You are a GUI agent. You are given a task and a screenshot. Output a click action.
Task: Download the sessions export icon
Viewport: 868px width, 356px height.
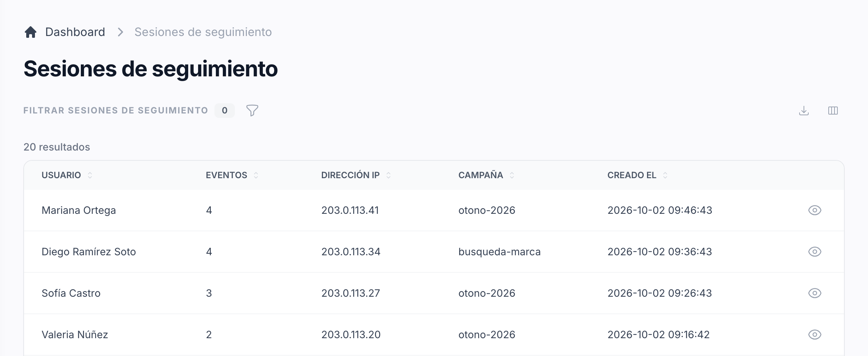pos(804,111)
